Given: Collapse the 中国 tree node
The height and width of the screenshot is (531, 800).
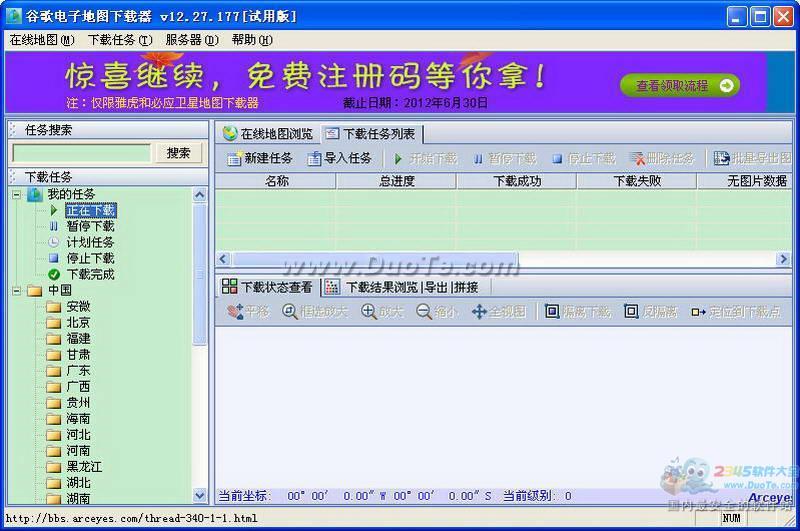Looking at the screenshot, I should [17, 291].
